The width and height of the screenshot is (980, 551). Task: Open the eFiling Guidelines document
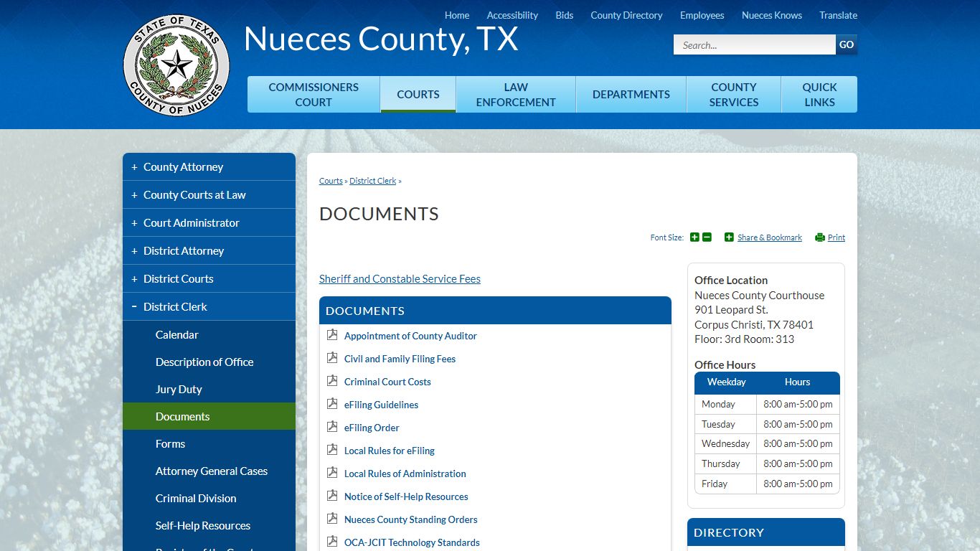(x=381, y=405)
